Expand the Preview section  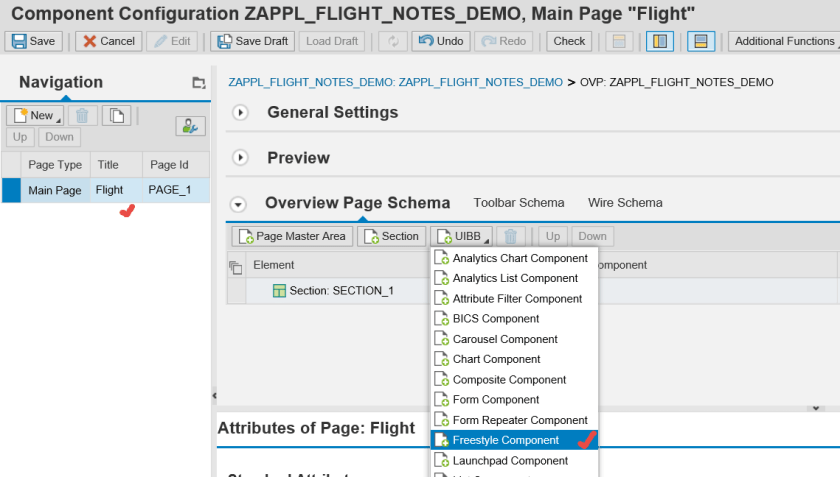[240, 158]
